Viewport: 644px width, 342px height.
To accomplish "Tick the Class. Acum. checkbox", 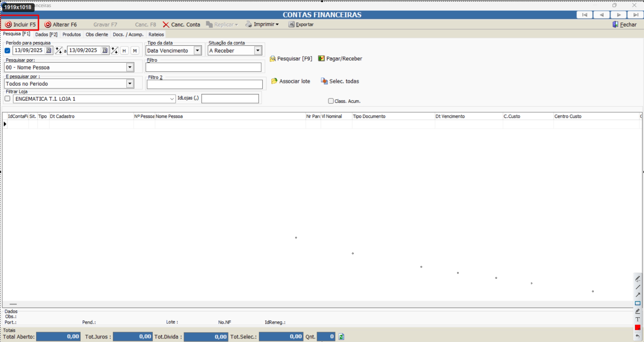I will click(331, 101).
